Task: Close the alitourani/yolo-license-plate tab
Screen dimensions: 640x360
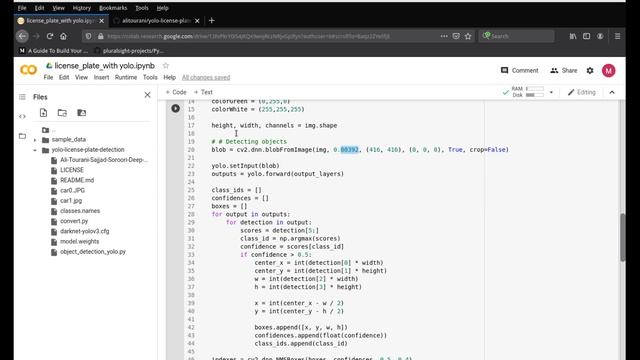Action: 197,21
